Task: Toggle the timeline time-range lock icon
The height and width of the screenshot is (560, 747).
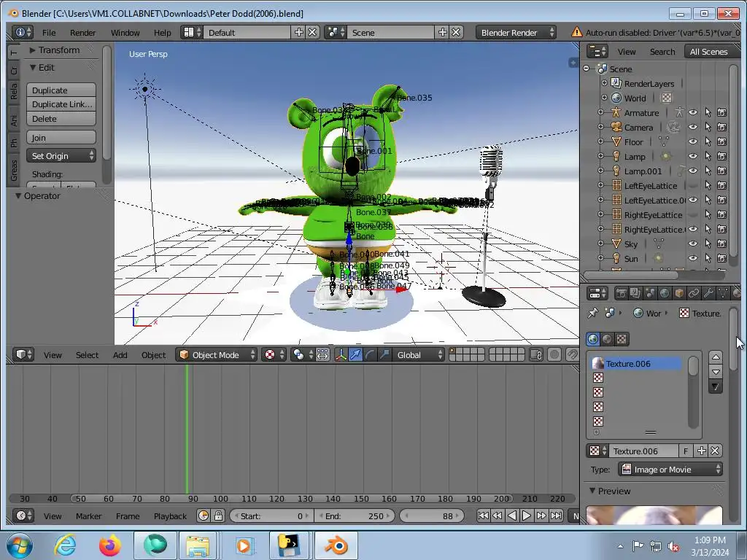Action: (218, 516)
